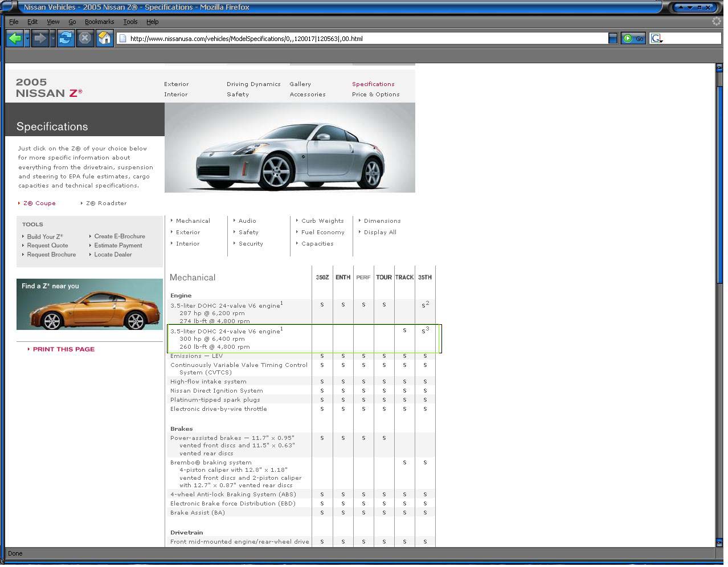728x567 pixels.
Task: Select the Z Roadster model link
Action: (x=106, y=203)
